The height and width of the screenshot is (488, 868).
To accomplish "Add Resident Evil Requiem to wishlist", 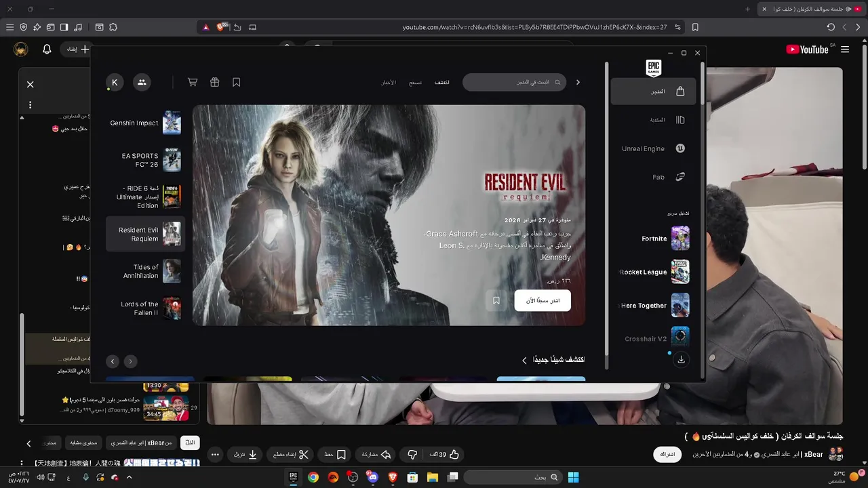I will [496, 300].
